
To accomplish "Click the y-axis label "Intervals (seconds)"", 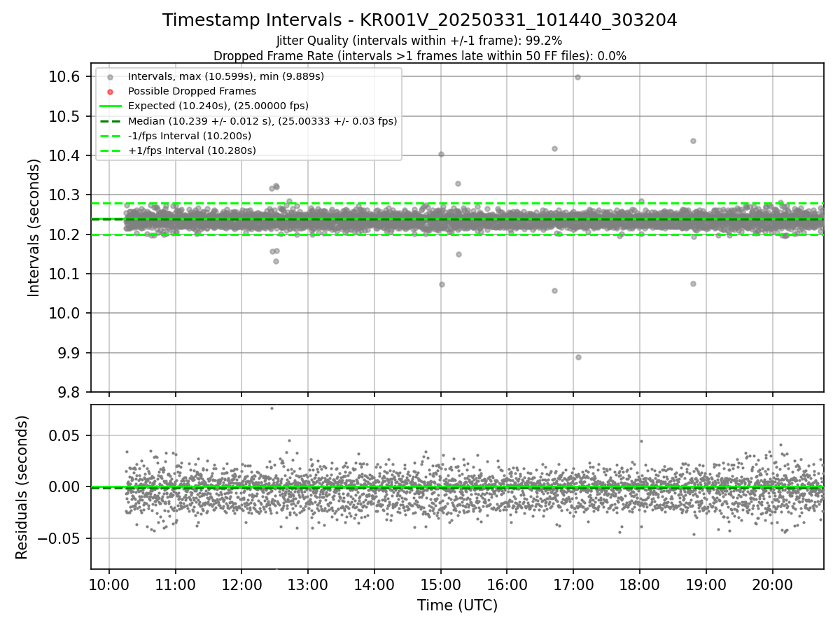I will pyautogui.click(x=34, y=227).
